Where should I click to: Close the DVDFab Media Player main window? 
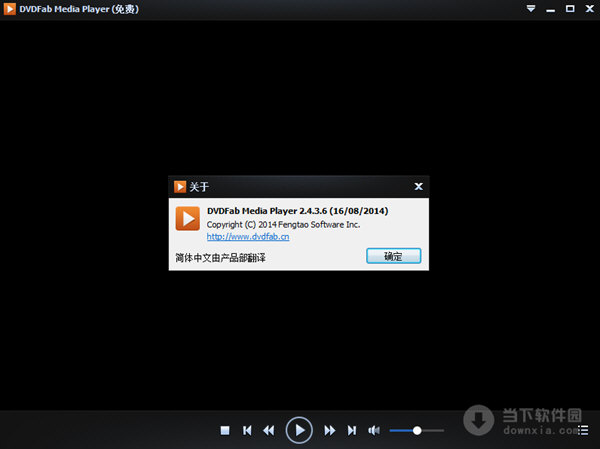(x=590, y=8)
